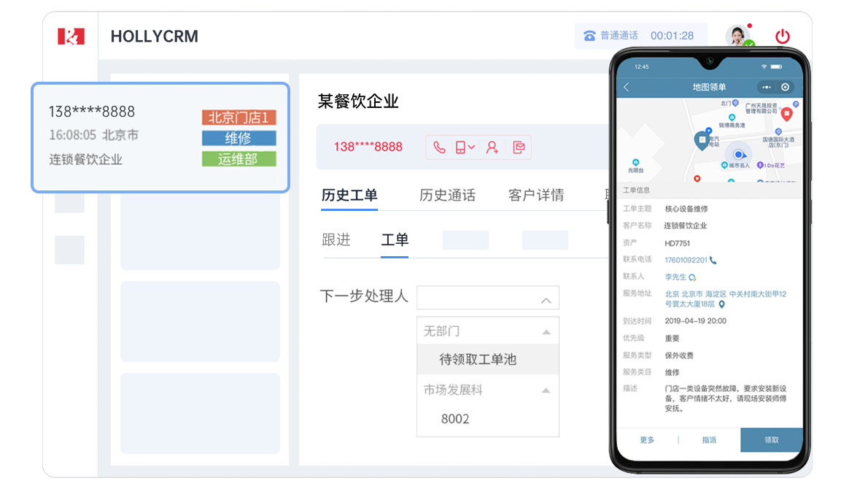Expand the 市场发展科 department group

(x=546, y=390)
